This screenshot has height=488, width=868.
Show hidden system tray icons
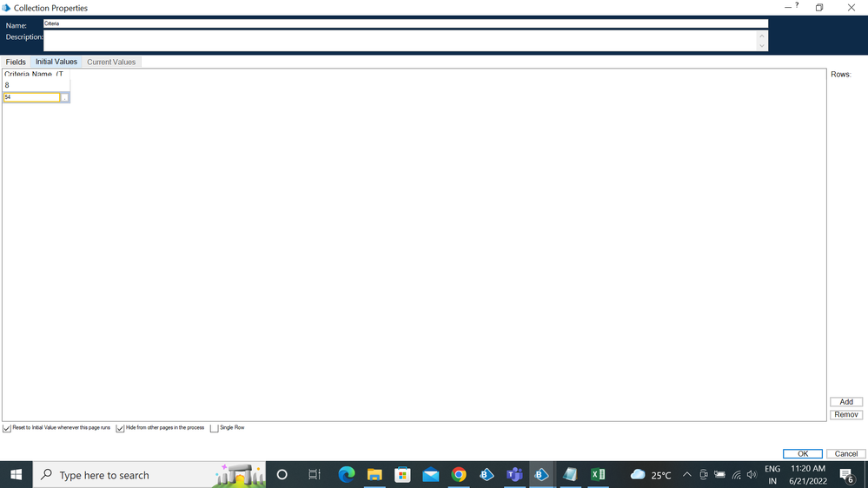687,475
